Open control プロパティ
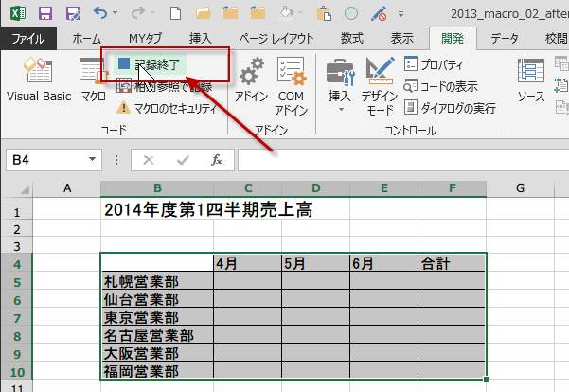The image size is (569, 392). 434,64
